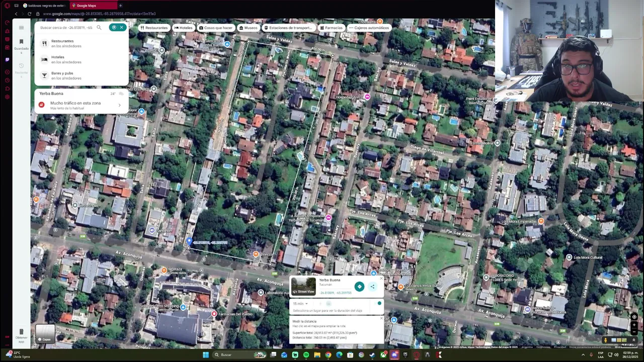Viewport: 644px width, 362px height.
Task: Select the Street View pegman icon
Action: (x=606, y=340)
